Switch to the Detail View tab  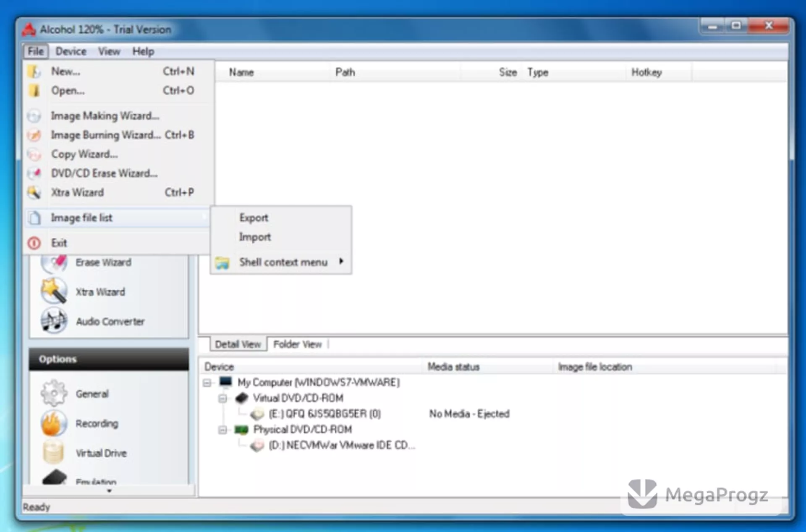238,344
